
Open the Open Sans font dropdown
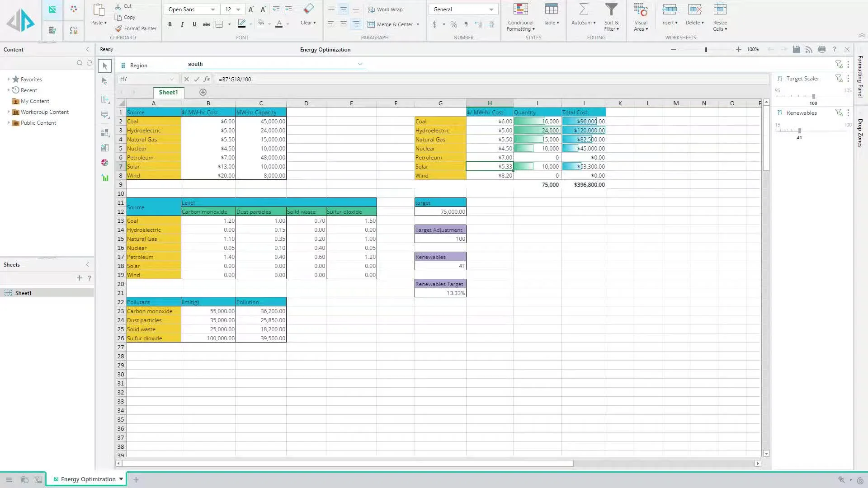click(x=212, y=9)
